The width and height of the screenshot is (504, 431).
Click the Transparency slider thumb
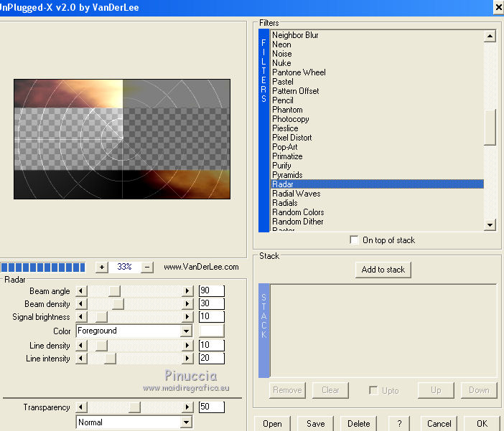134,407
